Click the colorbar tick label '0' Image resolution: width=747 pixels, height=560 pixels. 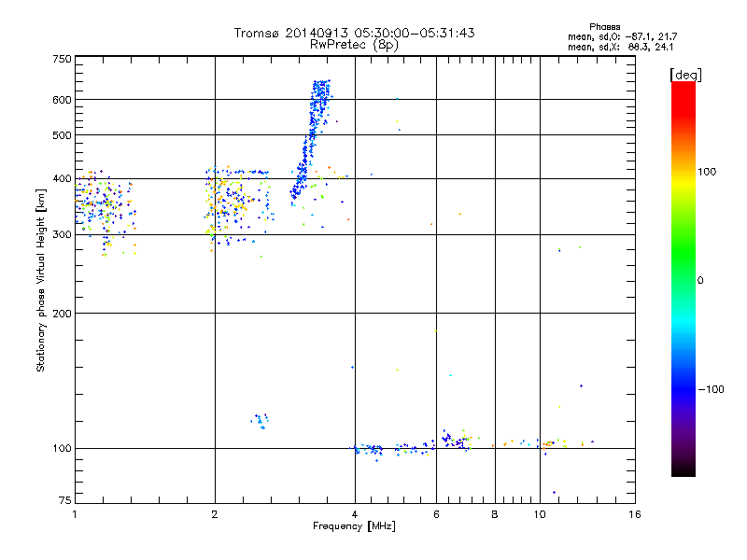(x=700, y=280)
